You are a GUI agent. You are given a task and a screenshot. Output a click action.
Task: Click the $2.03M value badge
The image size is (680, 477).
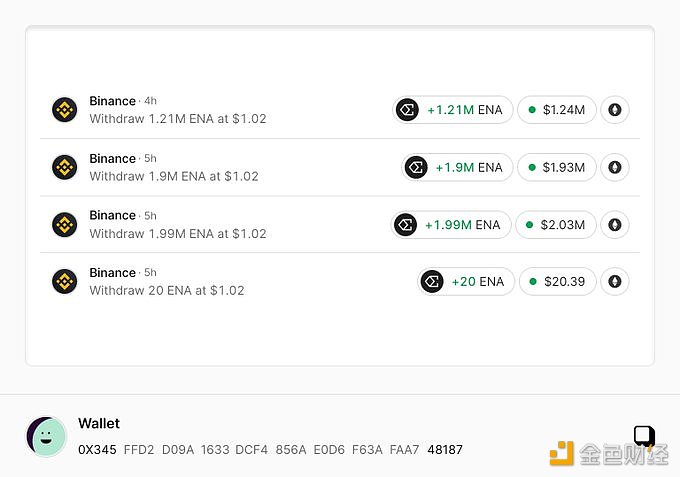(556, 225)
